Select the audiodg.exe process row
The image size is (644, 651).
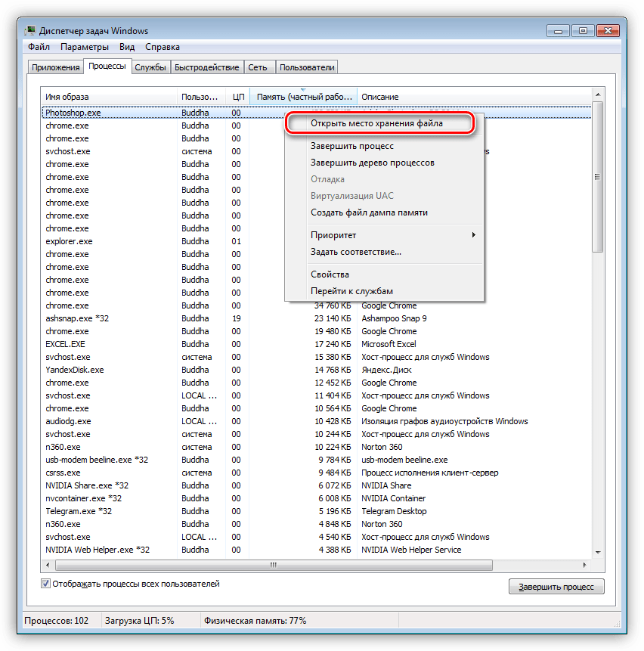(x=317, y=421)
